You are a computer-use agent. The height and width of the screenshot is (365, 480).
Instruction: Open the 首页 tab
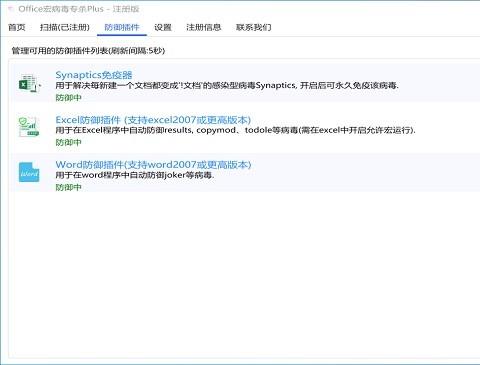click(17, 27)
